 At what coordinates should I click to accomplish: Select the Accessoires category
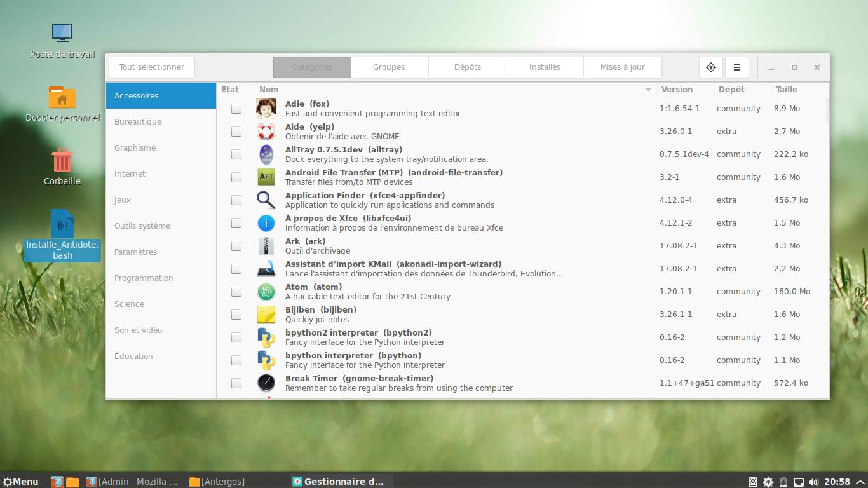[161, 95]
